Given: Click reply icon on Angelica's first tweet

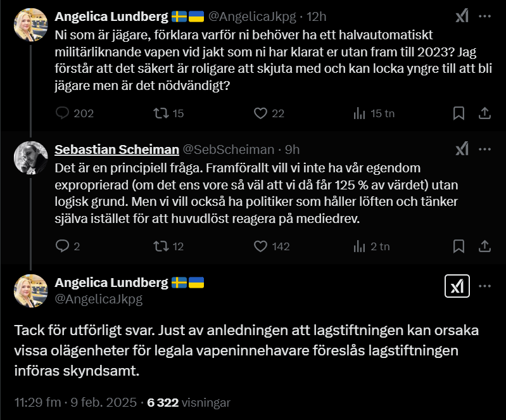Looking at the screenshot, I should (x=62, y=113).
